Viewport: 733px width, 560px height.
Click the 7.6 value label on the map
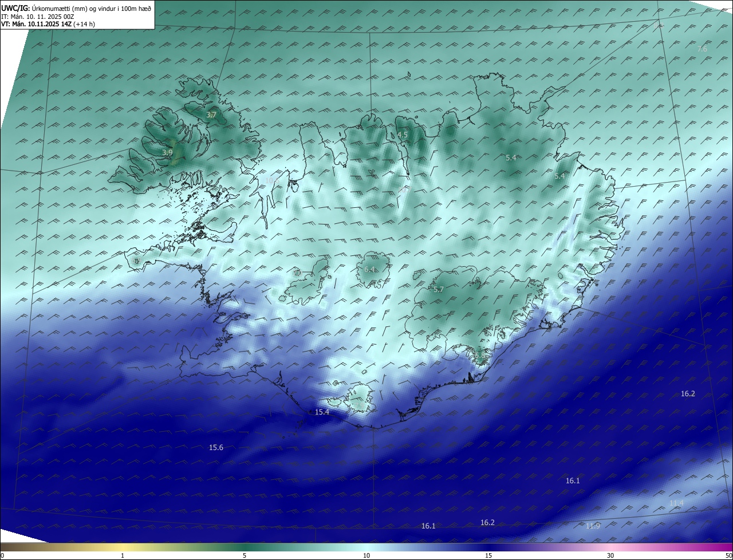click(702, 49)
